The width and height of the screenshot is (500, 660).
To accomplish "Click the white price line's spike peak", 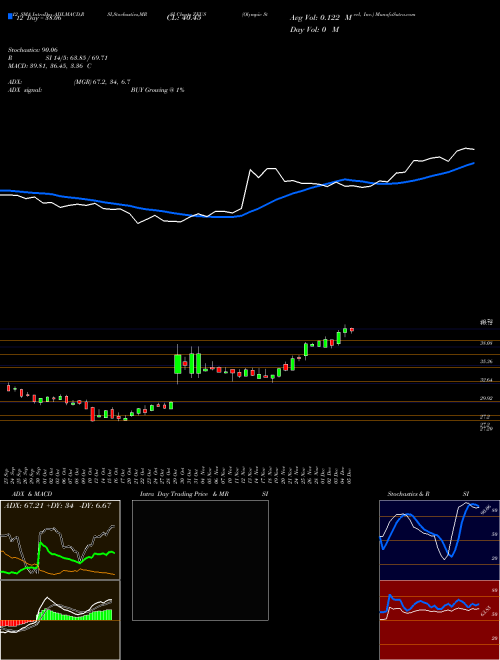I will coord(251,170).
